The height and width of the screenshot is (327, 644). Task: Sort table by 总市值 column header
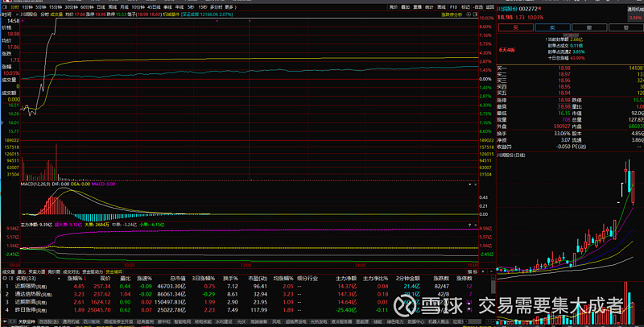click(177, 279)
